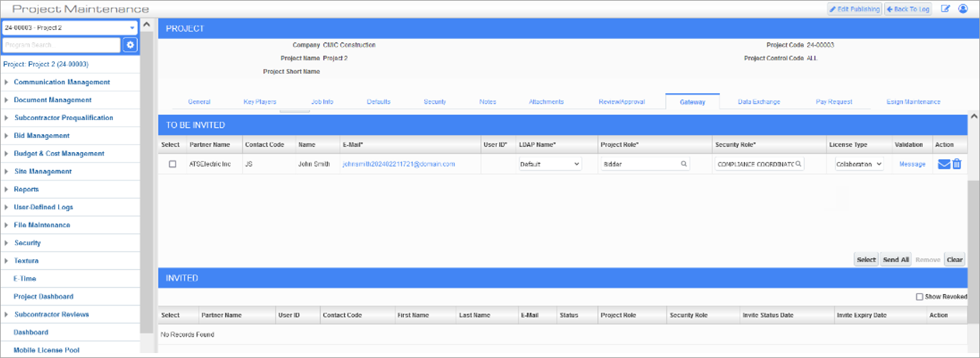The image size is (980, 358).
Task: Select the Gateway tab
Action: [692, 102]
